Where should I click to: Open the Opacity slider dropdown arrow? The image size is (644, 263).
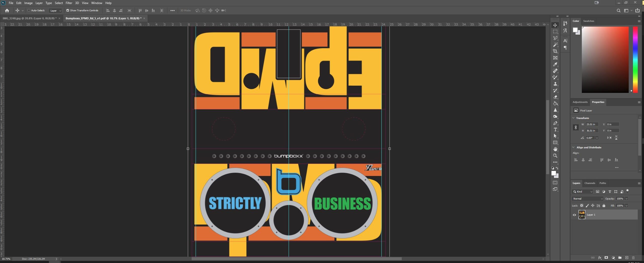pos(627,199)
